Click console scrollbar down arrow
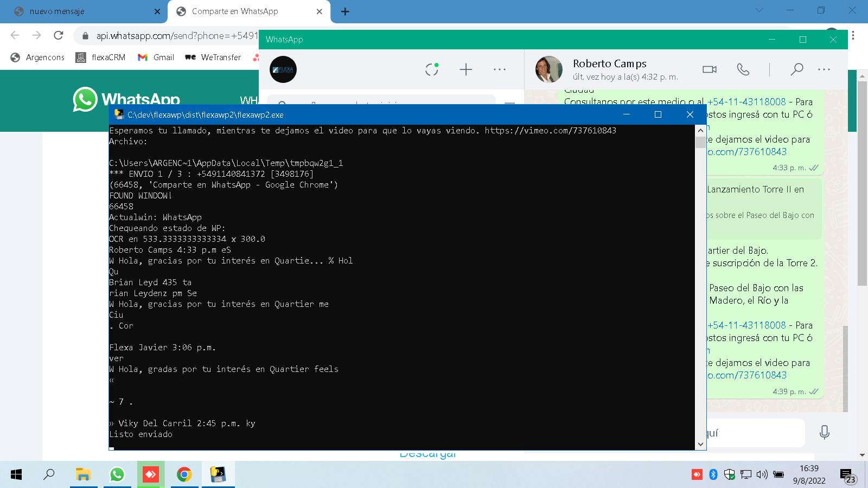 700,444
